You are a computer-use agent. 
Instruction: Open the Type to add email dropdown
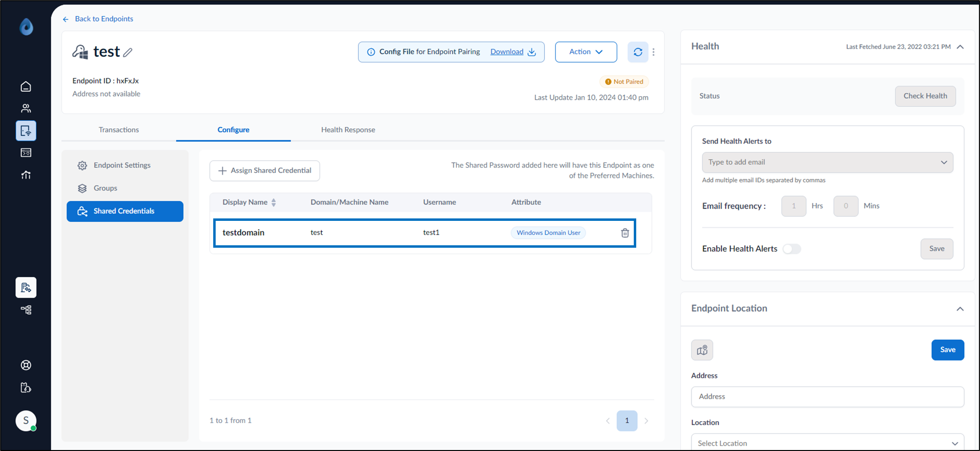(x=827, y=162)
